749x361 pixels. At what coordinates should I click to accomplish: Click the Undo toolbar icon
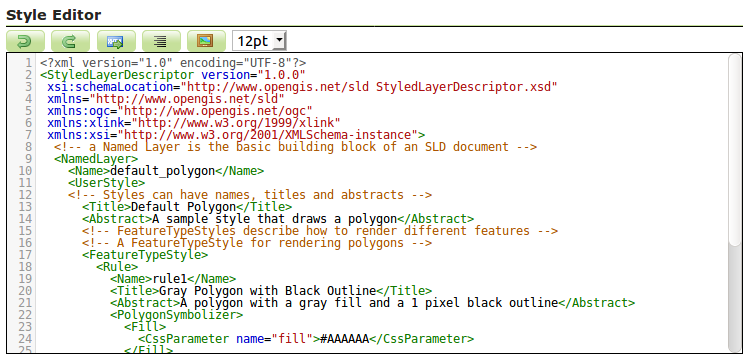pyautogui.click(x=25, y=41)
